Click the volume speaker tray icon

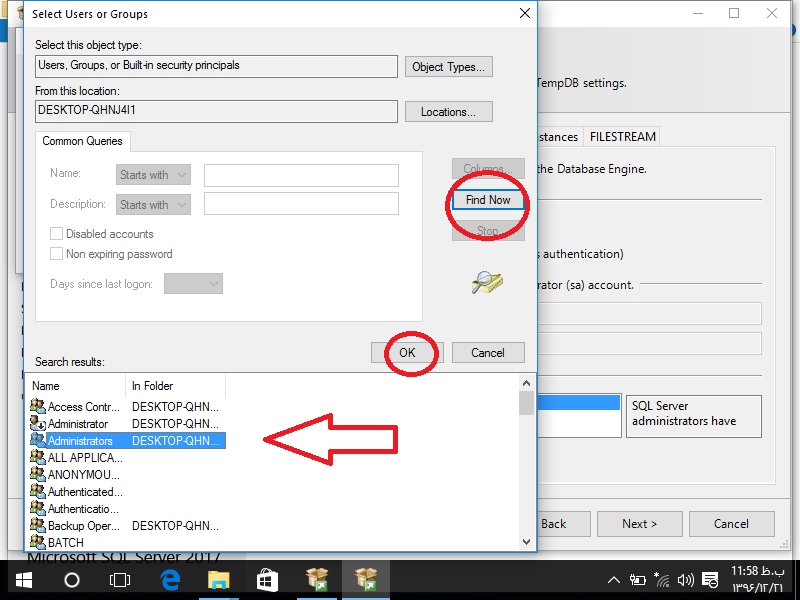click(686, 580)
